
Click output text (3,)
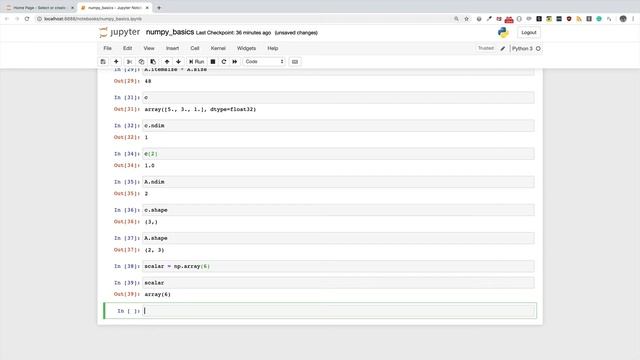[151, 222]
